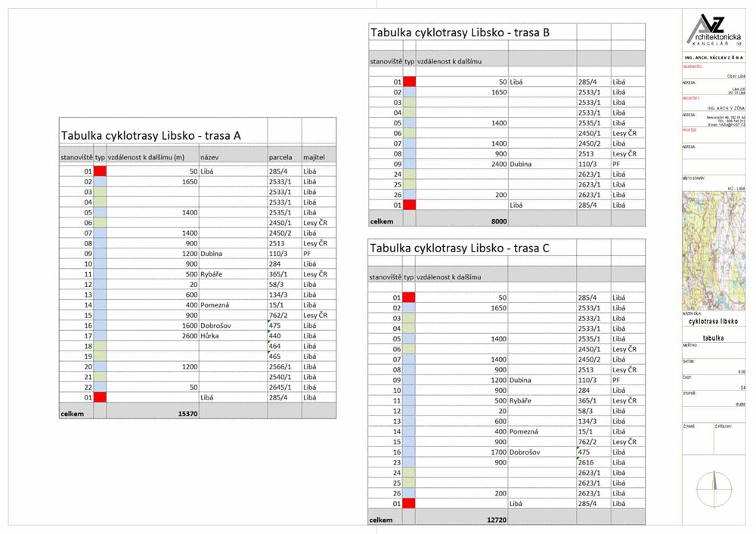The width and height of the screenshot is (756, 534).
Task: Select the "tabulka" label in the title block
Action: [713, 338]
